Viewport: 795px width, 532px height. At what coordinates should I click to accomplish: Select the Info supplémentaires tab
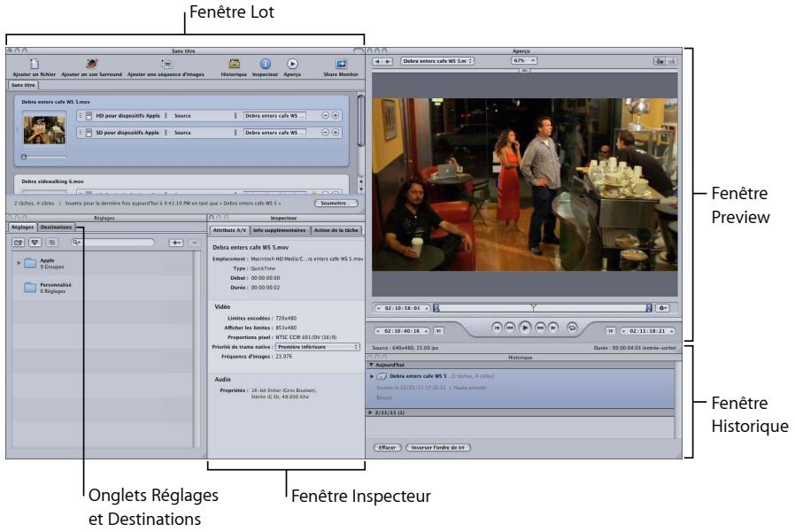coord(279,229)
